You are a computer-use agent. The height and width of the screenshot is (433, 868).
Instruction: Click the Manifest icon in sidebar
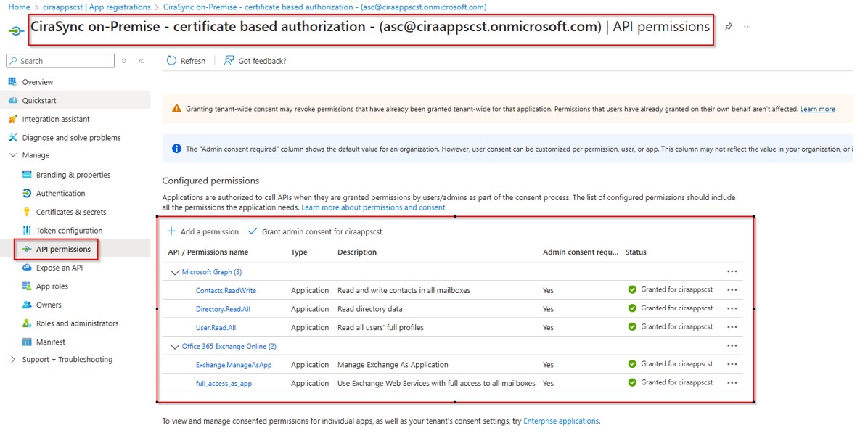click(x=27, y=342)
